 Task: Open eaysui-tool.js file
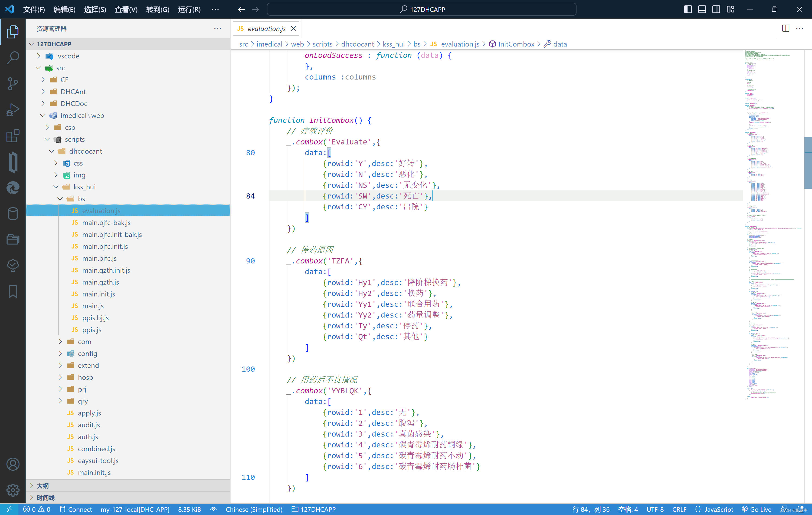tap(128, 461)
